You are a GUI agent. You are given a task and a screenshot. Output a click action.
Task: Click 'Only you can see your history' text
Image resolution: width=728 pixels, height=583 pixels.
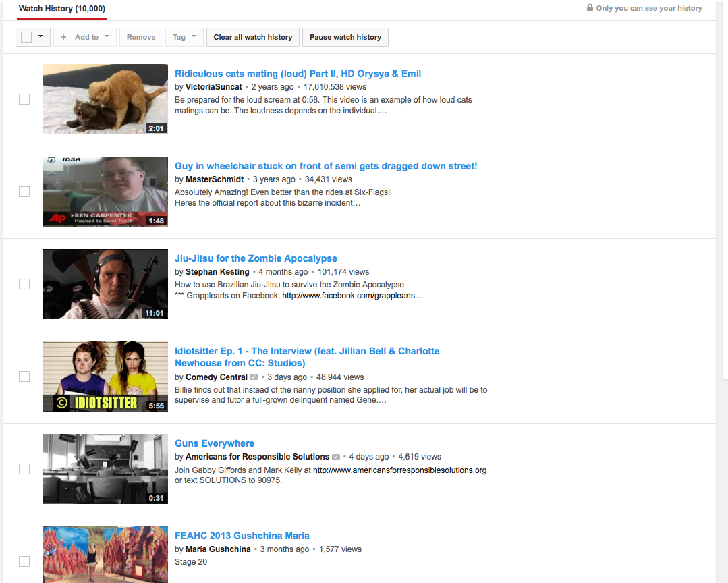click(649, 8)
